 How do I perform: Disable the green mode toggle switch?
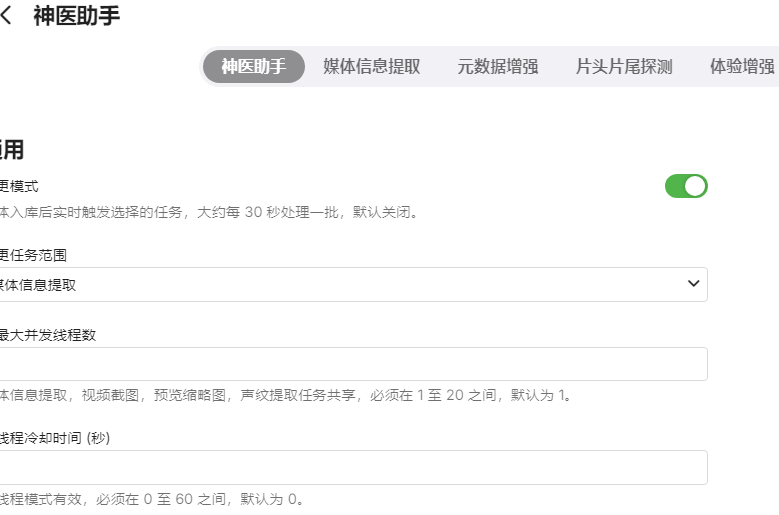(x=686, y=186)
